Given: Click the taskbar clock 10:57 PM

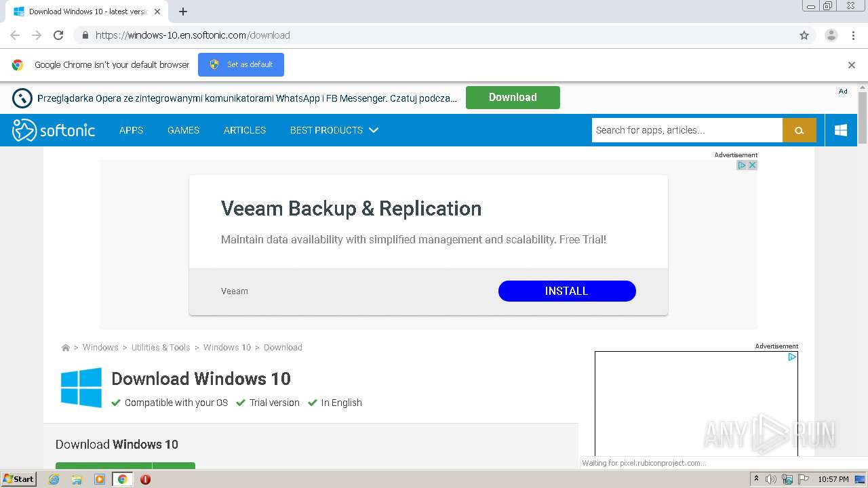Looking at the screenshot, I should 833,479.
